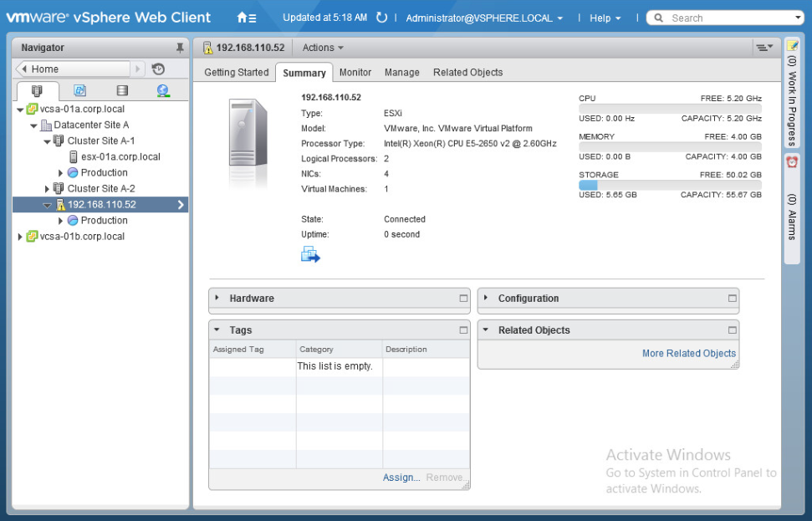Viewport: 812px width, 521px height.
Task: Click the Work In Progress notepad icon
Action: tap(792, 45)
